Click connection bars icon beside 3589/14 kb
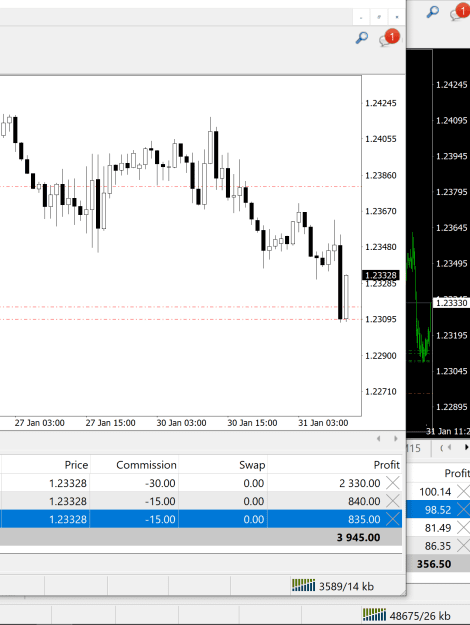Image resolution: width=470 pixels, height=625 pixels. [x=303, y=585]
